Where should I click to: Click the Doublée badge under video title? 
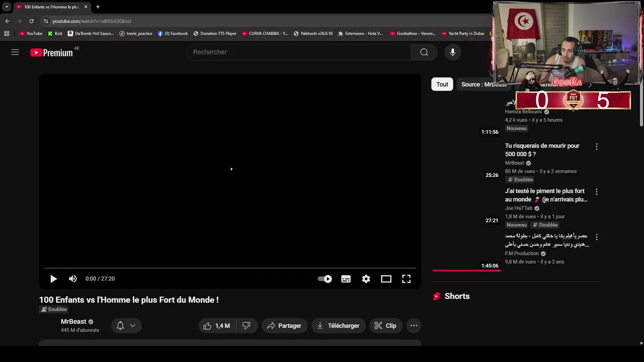click(x=54, y=309)
